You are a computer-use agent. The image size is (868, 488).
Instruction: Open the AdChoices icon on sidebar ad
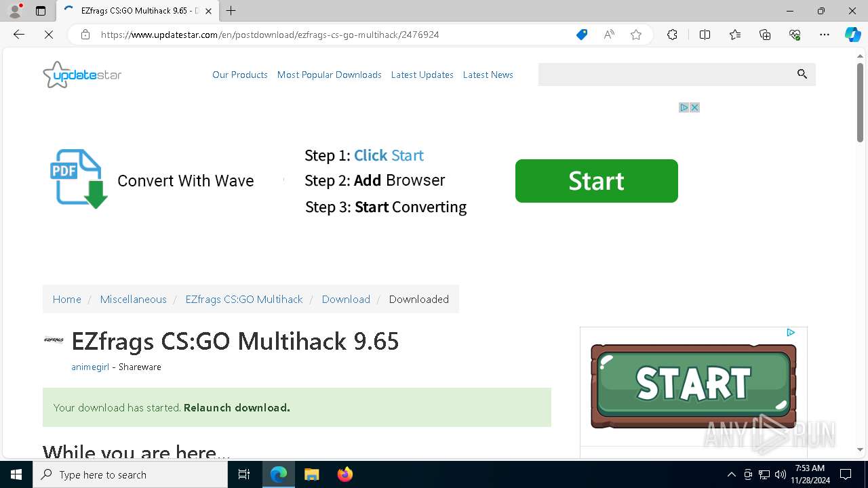(791, 333)
